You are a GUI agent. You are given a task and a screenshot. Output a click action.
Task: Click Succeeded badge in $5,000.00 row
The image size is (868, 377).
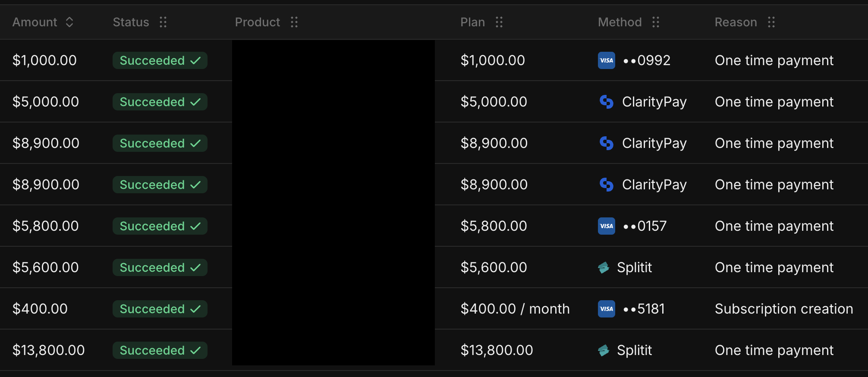point(160,102)
